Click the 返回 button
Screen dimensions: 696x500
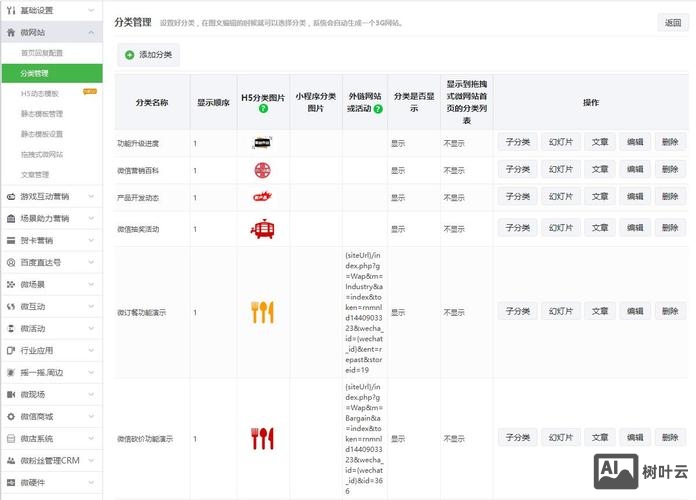tap(673, 23)
